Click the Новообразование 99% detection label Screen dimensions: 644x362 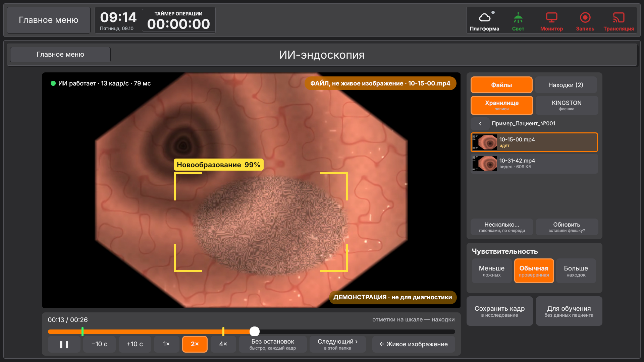[218, 165]
